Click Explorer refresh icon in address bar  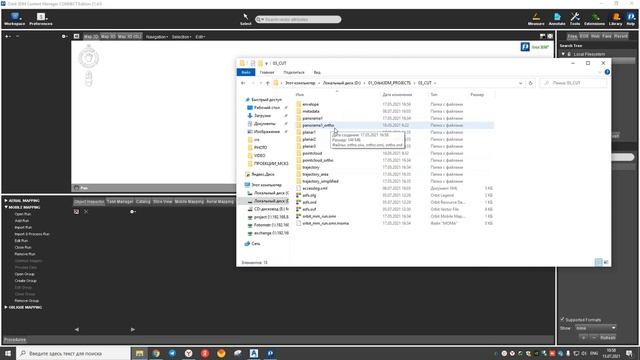(x=530, y=83)
